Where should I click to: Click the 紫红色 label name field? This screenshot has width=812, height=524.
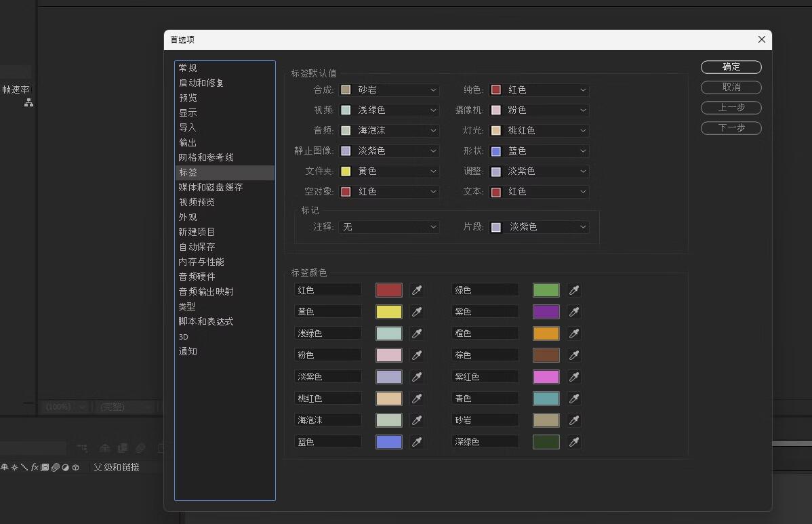point(485,377)
